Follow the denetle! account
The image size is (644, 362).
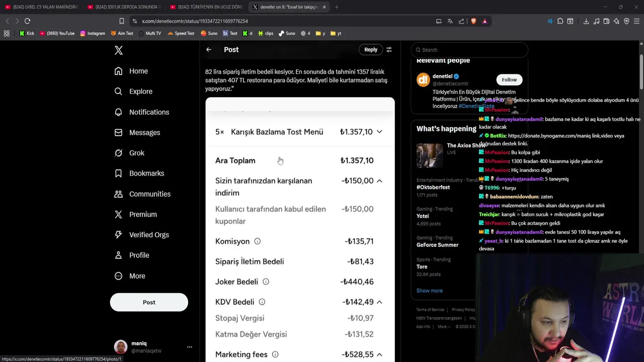[x=509, y=79]
